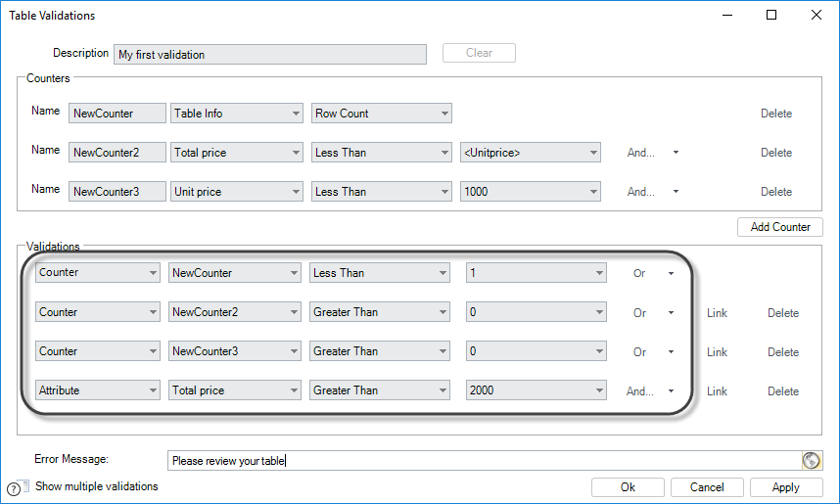Click the Clear button
Screen dimensions: 840x504
(x=479, y=53)
